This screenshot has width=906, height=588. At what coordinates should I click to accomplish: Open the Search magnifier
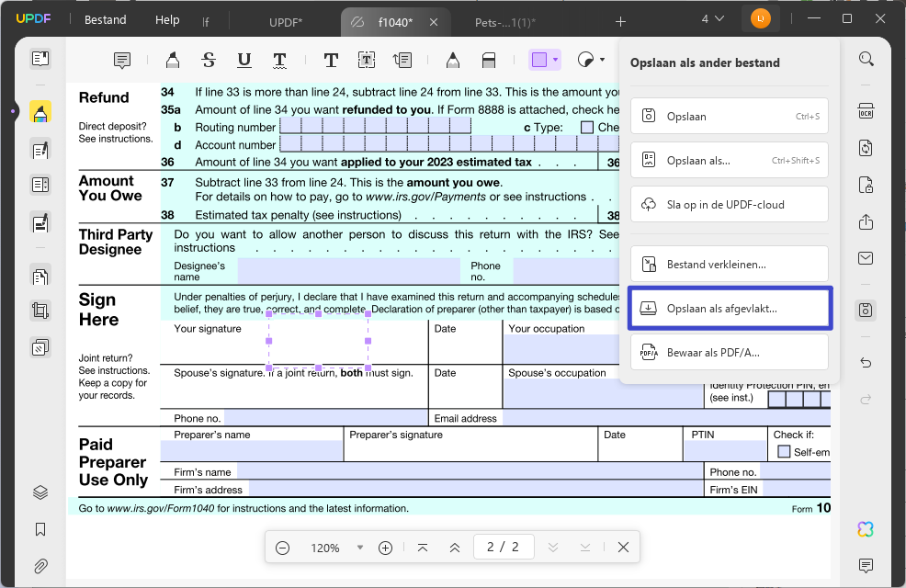coord(866,59)
